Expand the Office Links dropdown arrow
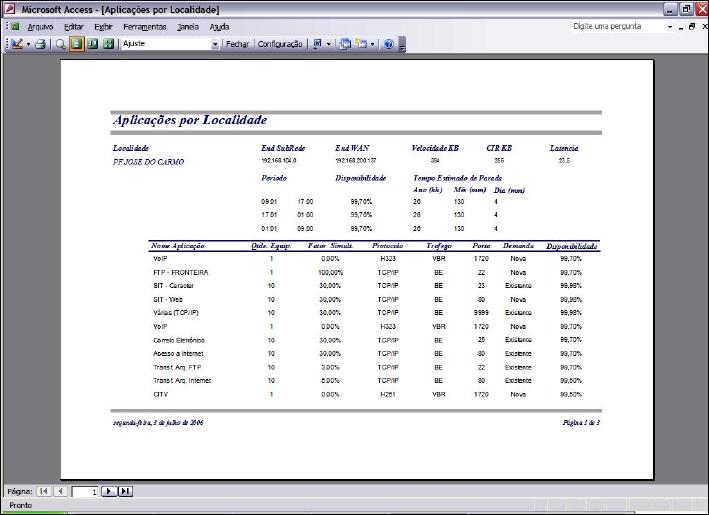The width and height of the screenshot is (709, 515). 329,44
